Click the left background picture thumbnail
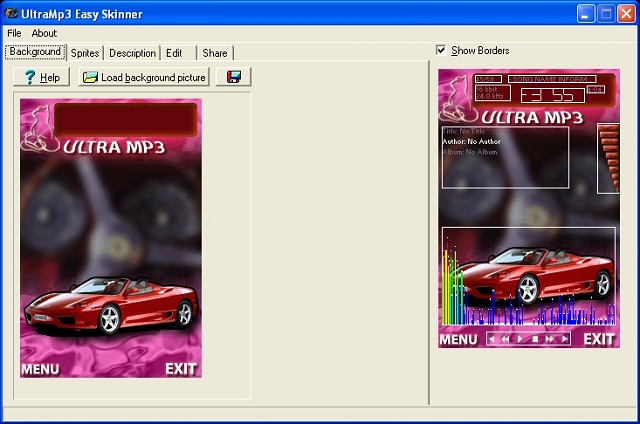The height and width of the screenshot is (424, 640). (111, 238)
